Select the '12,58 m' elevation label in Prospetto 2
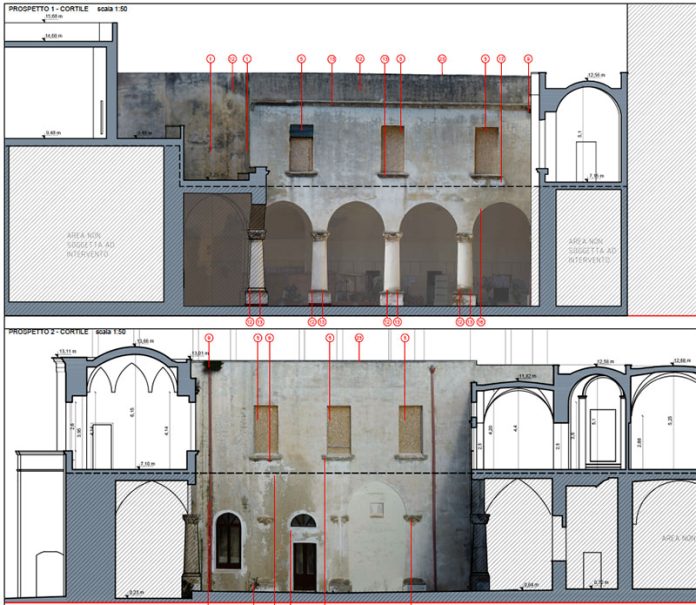Viewport: 696px width, 605px height. (x=604, y=362)
